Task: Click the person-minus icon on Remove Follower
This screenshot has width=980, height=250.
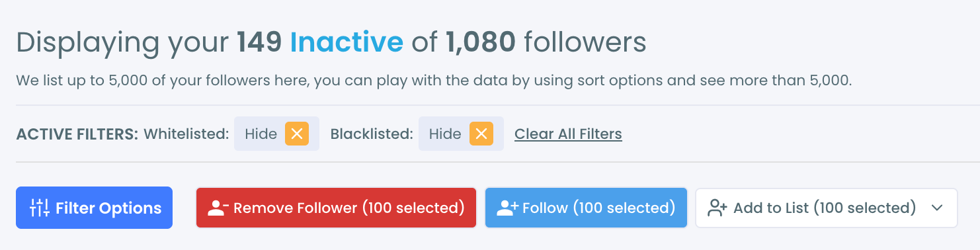Action: pos(218,208)
